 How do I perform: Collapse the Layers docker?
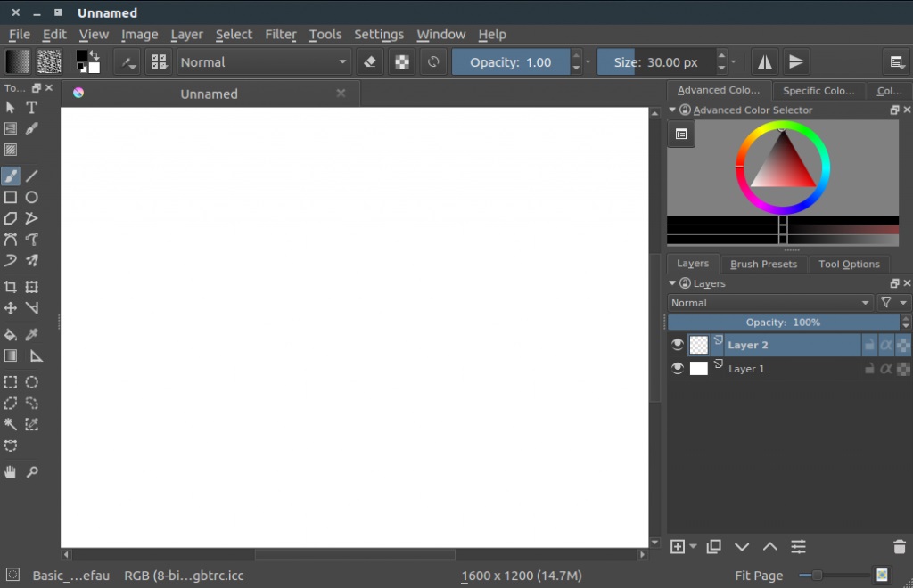[672, 283]
